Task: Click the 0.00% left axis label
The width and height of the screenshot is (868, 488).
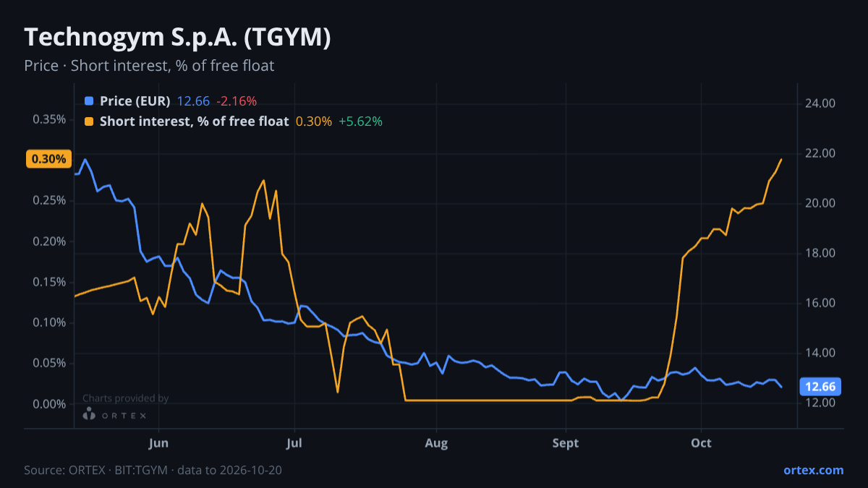Action: coord(49,403)
